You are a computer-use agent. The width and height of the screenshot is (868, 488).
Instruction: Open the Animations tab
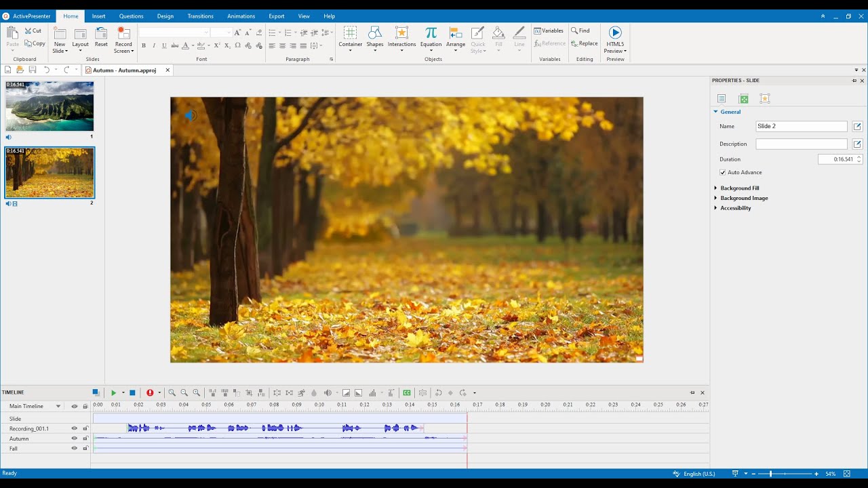click(x=241, y=16)
